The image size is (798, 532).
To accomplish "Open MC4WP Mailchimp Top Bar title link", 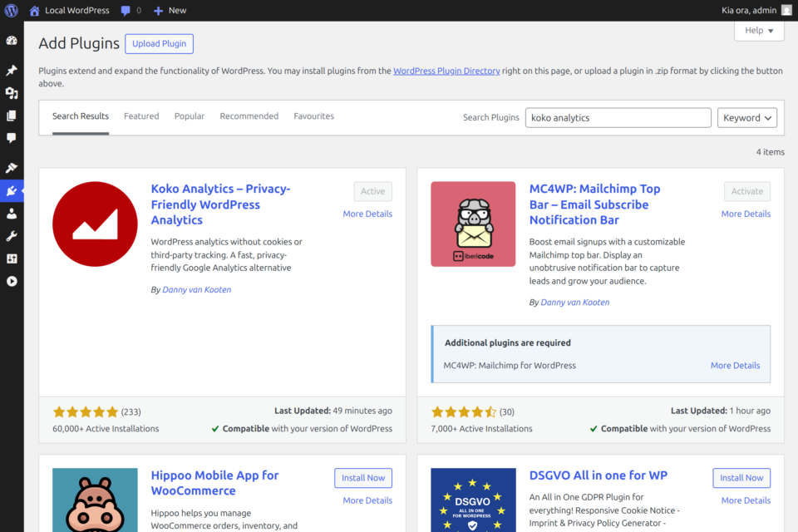I will (594, 204).
